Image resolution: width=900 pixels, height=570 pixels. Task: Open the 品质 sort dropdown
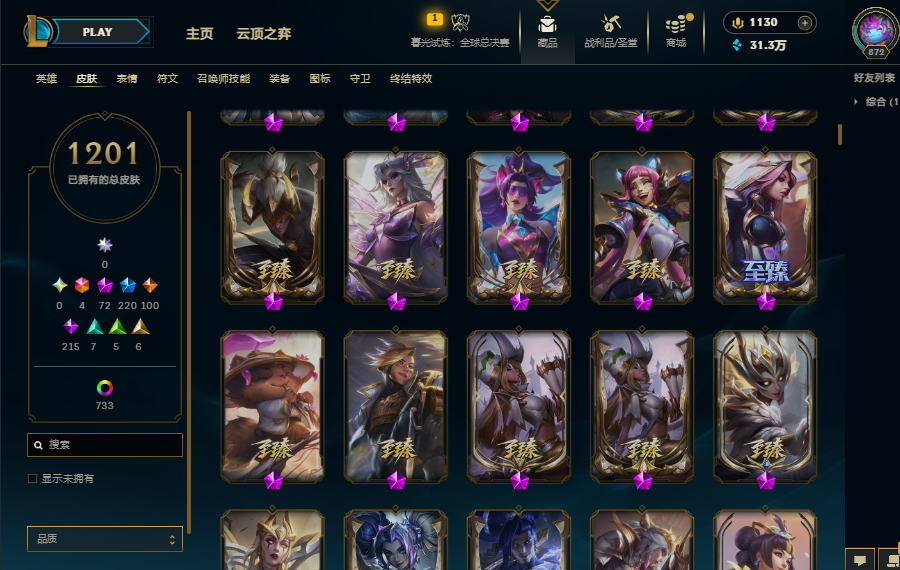click(105, 539)
